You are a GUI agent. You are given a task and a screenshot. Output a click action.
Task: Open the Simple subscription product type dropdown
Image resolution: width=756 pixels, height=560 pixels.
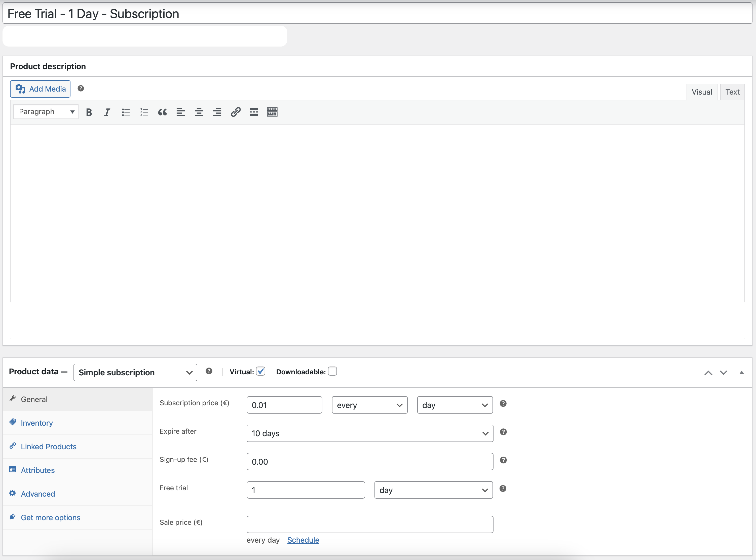click(x=135, y=373)
